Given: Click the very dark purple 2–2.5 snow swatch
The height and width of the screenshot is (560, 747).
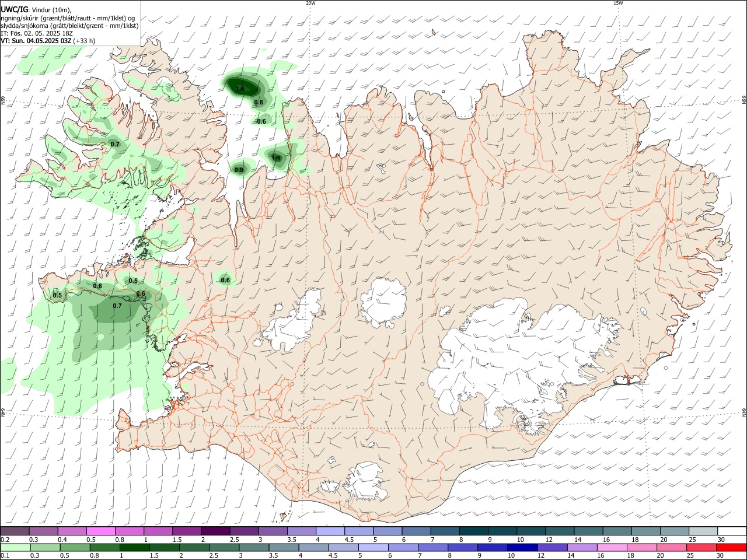Looking at the screenshot, I should (215, 531).
